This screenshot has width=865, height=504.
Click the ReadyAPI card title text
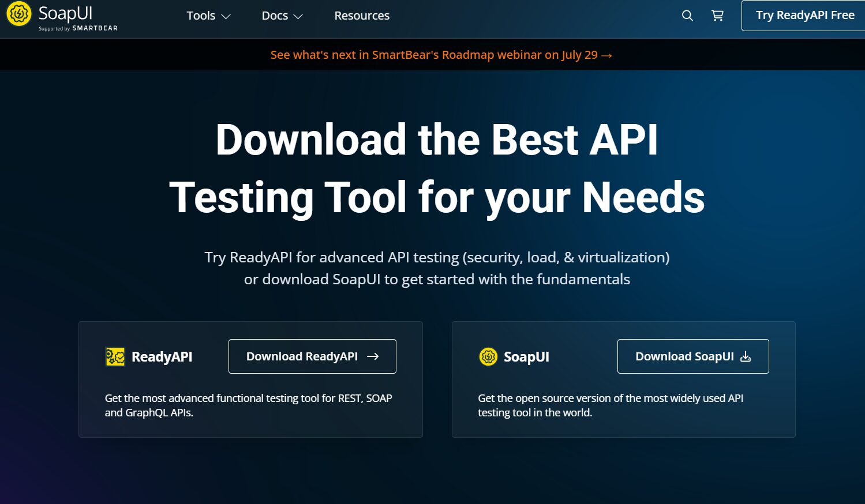[162, 357]
